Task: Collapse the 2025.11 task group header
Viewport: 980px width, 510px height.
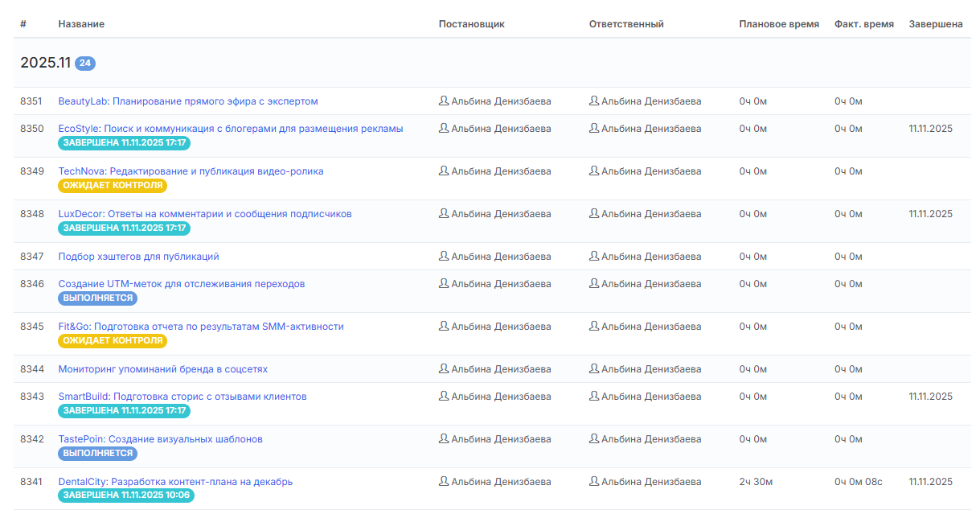Action: (45, 63)
